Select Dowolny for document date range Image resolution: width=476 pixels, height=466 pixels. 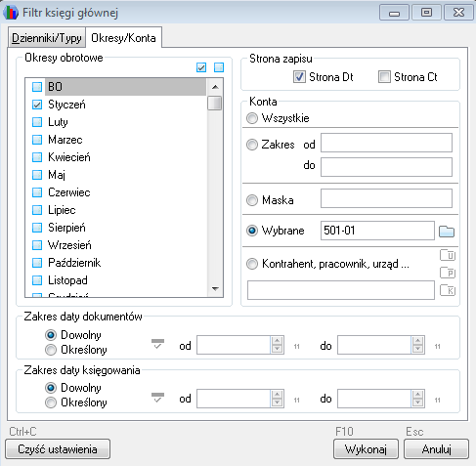51,335
